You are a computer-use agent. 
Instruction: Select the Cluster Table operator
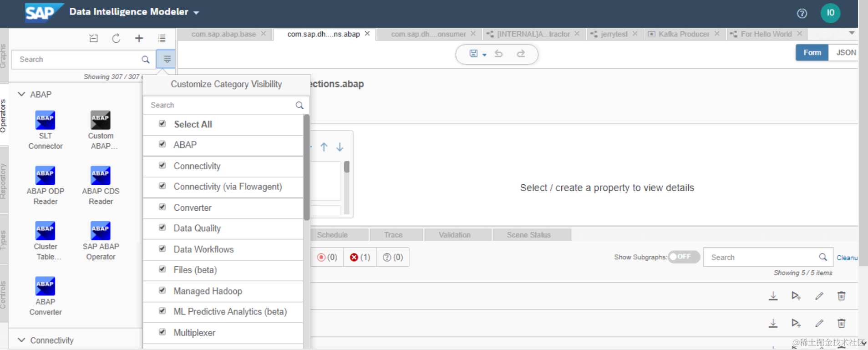(x=45, y=241)
